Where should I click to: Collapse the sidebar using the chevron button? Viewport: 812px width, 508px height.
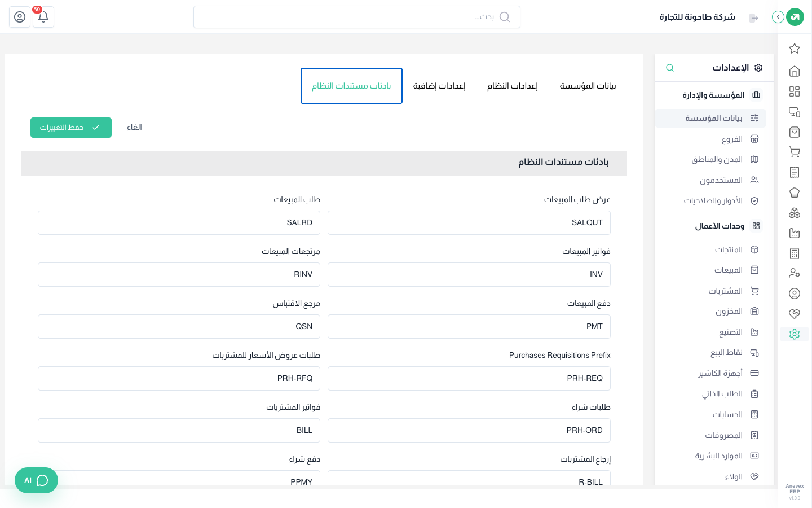pyautogui.click(x=778, y=17)
